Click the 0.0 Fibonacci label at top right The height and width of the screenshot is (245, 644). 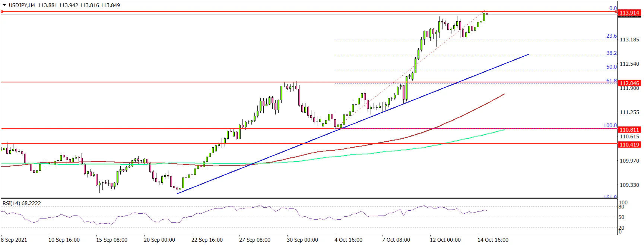[x=613, y=8]
